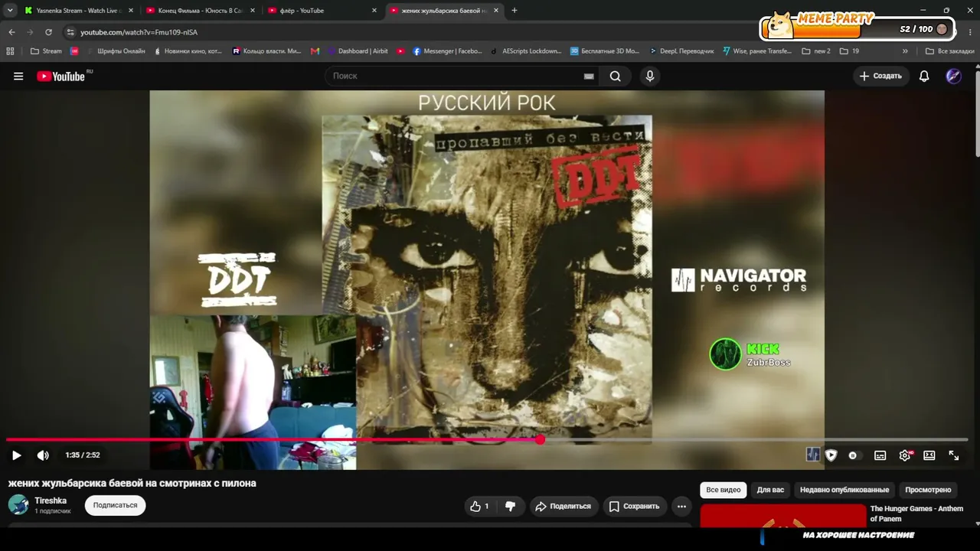980x551 pixels.
Task: Switch the player to theater mode
Action: pyautogui.click(x=929, y=455)
